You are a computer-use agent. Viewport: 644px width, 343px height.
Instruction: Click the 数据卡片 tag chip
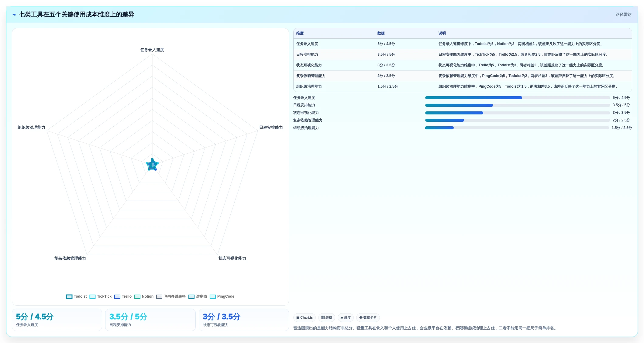point(368,318)
